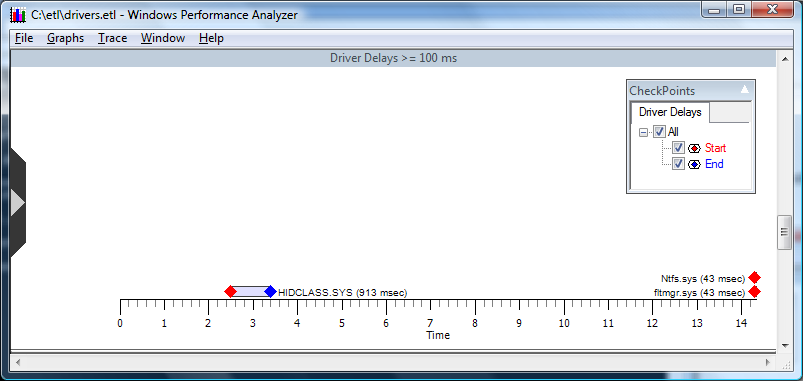
Task: Click the vertical scrollbar down arrow
Action: point(785,346)
